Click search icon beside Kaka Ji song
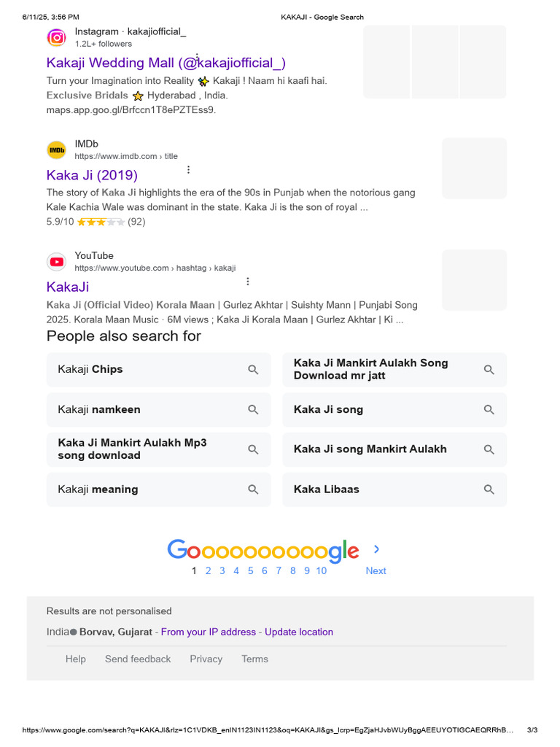The image size is (560, 747). click(489, 410)
